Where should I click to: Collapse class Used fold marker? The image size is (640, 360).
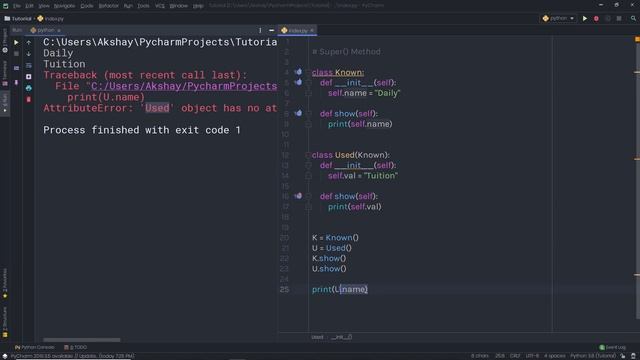point(309,155)
